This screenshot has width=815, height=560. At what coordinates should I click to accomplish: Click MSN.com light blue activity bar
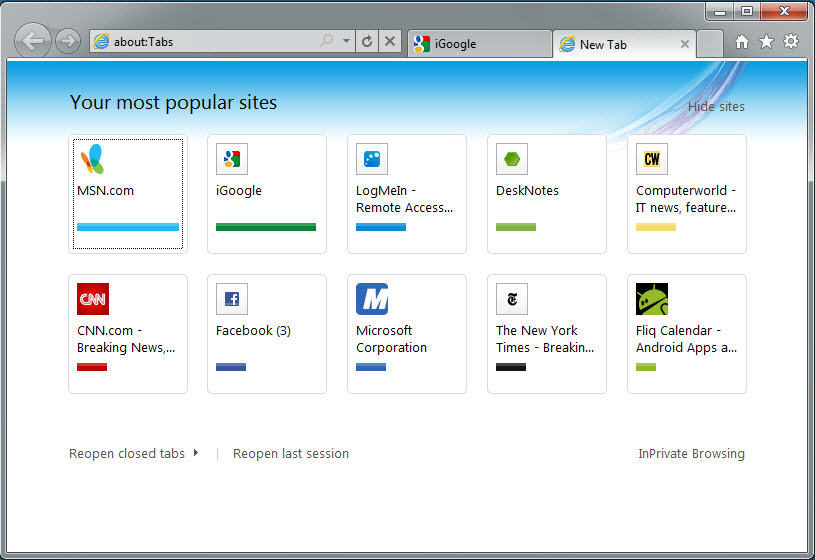(x=128, y=227)
